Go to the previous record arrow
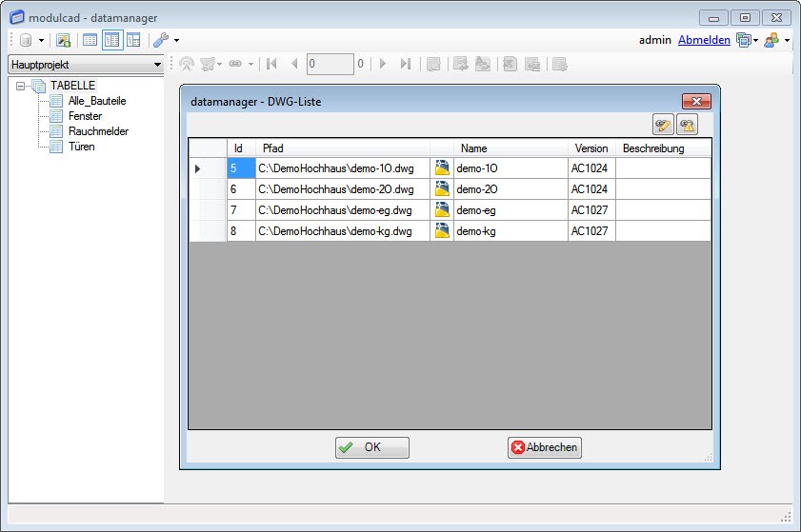Viewport: 801px width, 532px height. [294, 64]
